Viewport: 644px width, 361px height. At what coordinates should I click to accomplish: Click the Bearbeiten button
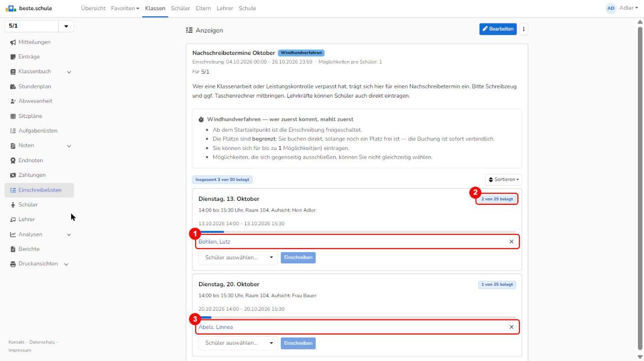[497, 29]
